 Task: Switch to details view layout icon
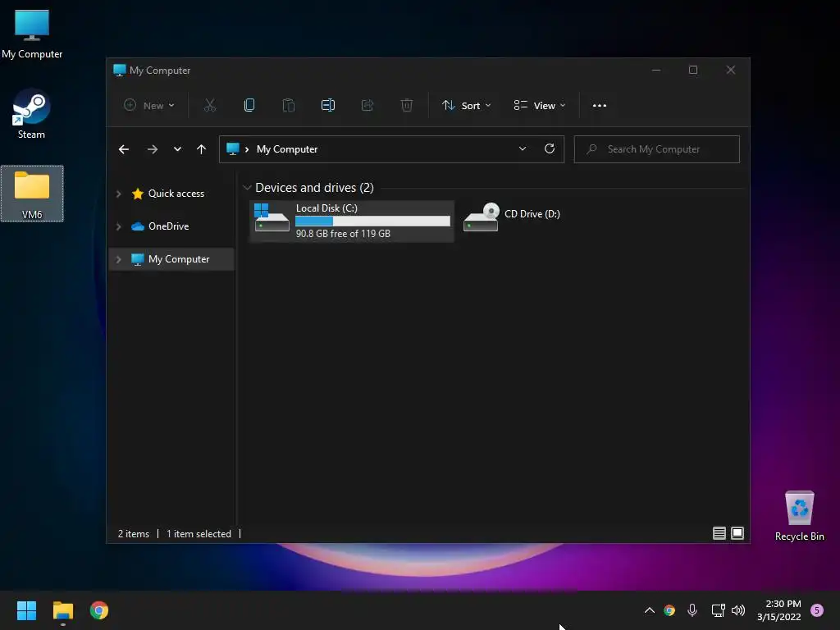pos(719,533)
